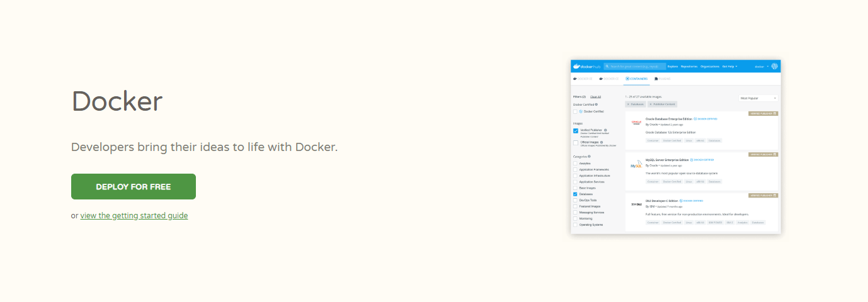The height and width of the screenshot is (302, 868).
Task: Uncheck the Verified Publisher checkbox
Action: [576, 131]
